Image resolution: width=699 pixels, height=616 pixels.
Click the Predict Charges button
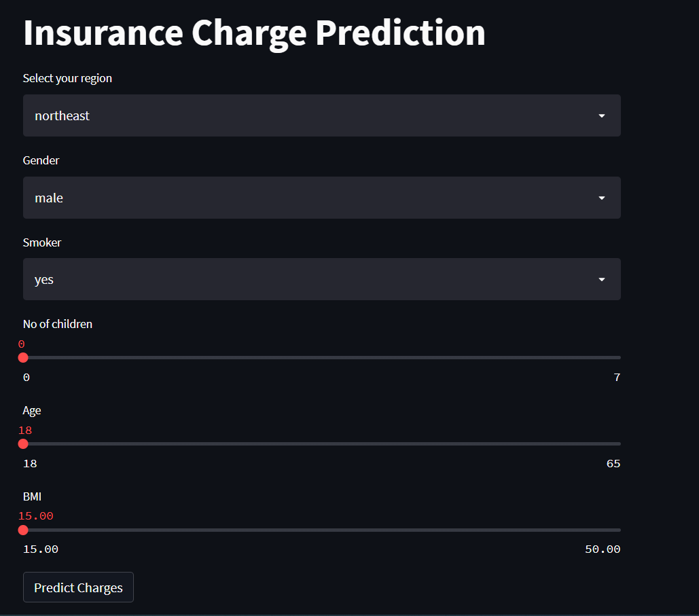77,587
